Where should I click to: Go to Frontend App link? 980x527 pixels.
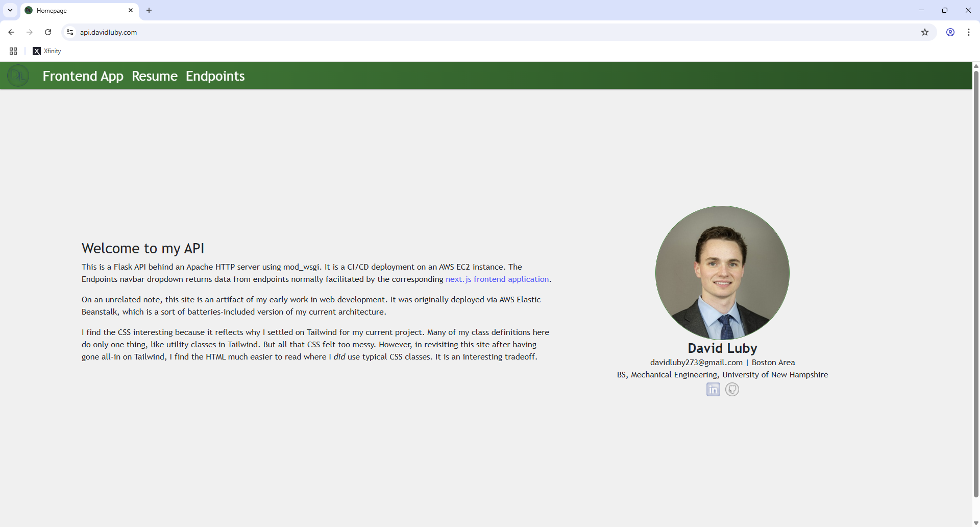[x=83, y=76]
